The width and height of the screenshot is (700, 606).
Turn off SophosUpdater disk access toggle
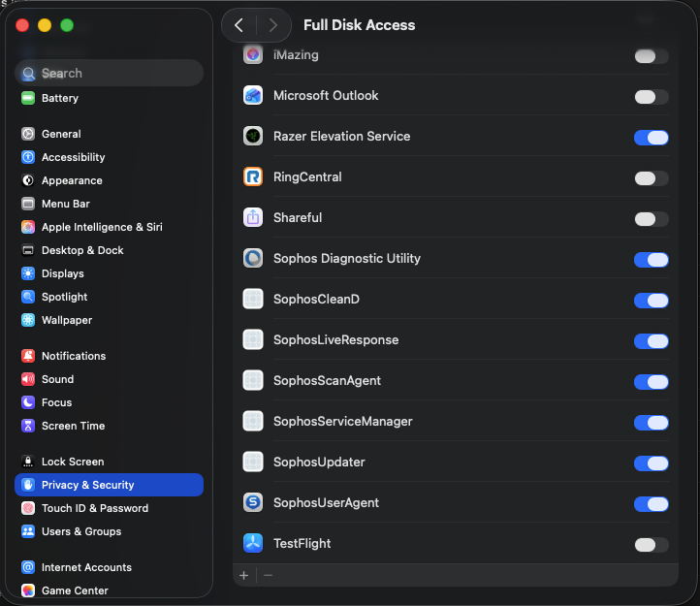pyautogui.click(x=651, y=463)
